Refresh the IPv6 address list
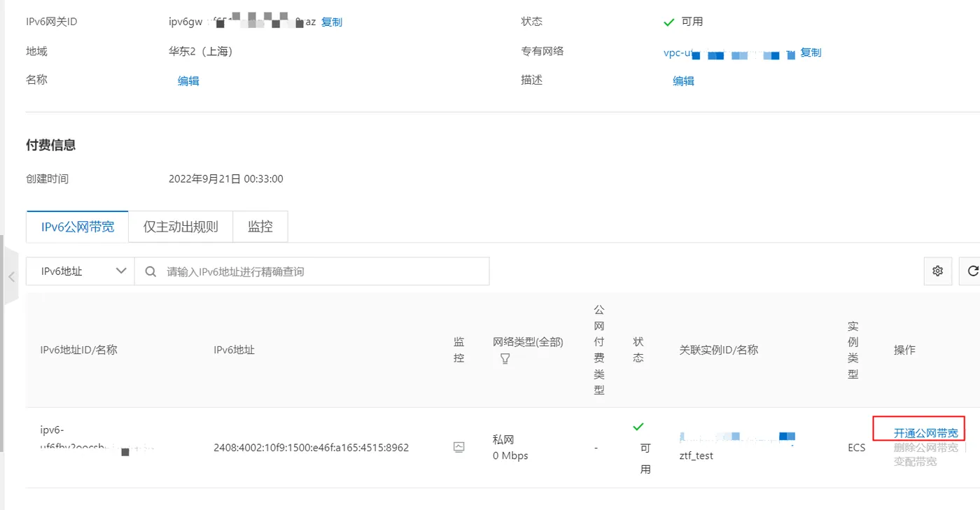Screen dimensions: 980x510 coord(972,271)
